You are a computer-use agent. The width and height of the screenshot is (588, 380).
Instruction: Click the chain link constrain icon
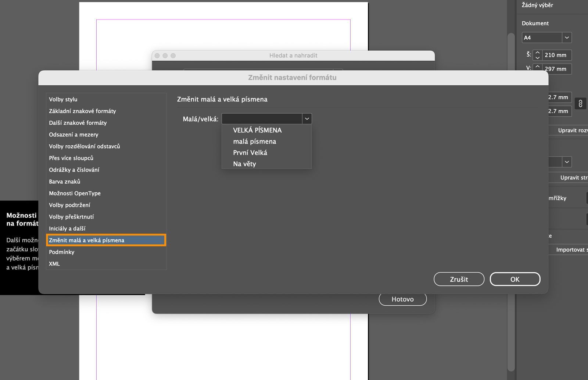pyautogui.click(x=580, y=104)
